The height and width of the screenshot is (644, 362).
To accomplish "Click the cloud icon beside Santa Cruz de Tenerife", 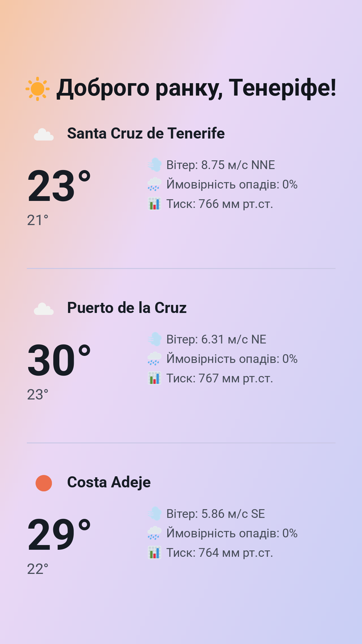I will (x=44, y=134).
